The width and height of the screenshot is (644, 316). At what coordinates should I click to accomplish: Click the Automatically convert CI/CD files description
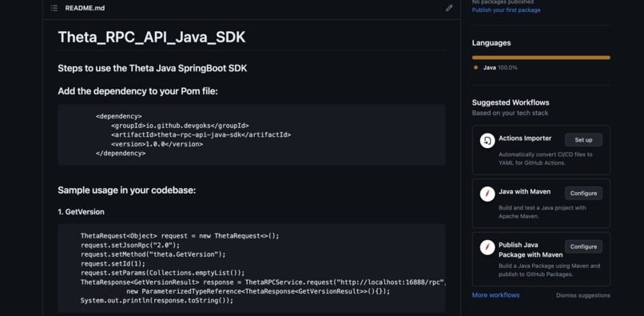click(546, 158)
